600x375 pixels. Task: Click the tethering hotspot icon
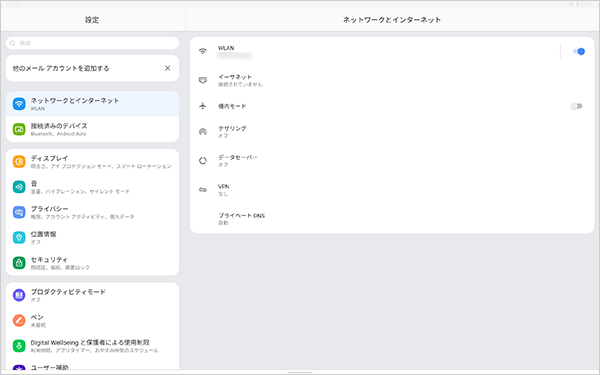pos(203,132)
